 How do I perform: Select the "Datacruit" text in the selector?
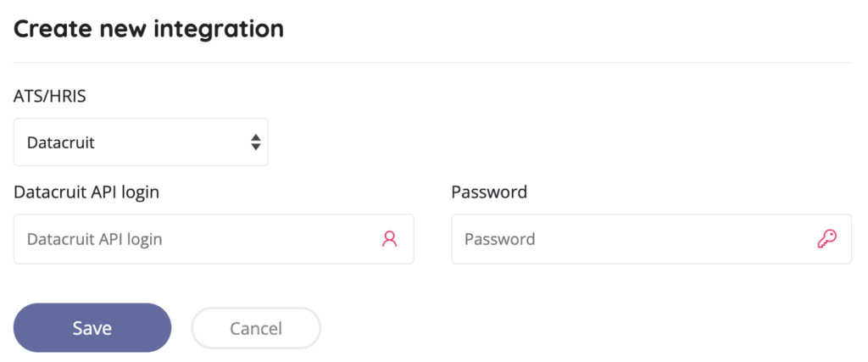tap(61, 142)
